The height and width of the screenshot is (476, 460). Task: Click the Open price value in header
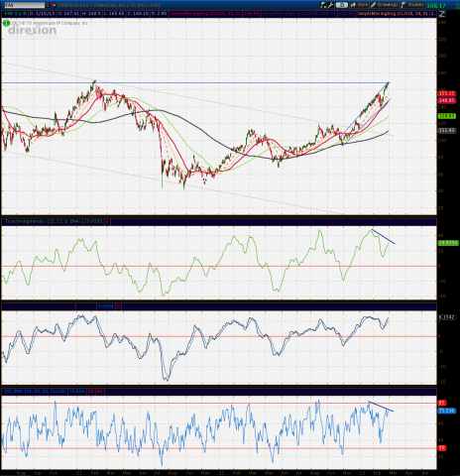point(67,14)
